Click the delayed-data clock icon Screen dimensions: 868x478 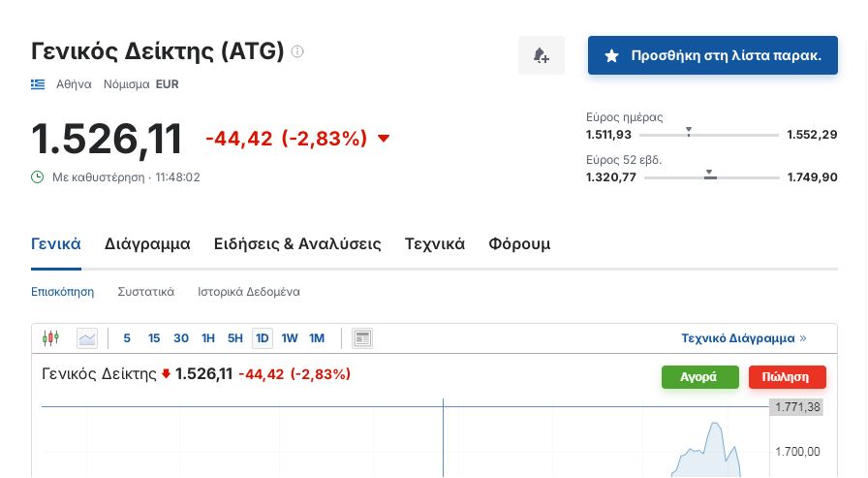38,177
